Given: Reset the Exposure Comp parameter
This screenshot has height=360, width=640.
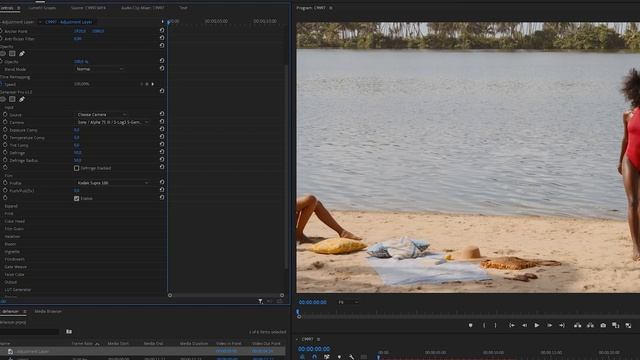Looking at the screenshot, I should [x=162, y=129].
